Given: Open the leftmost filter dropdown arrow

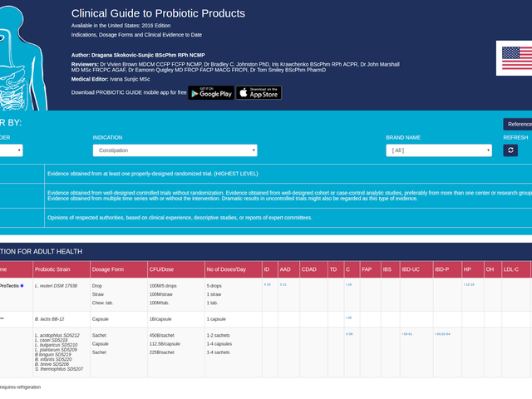Looking at the screenshot, I should [x=19, y=150].
